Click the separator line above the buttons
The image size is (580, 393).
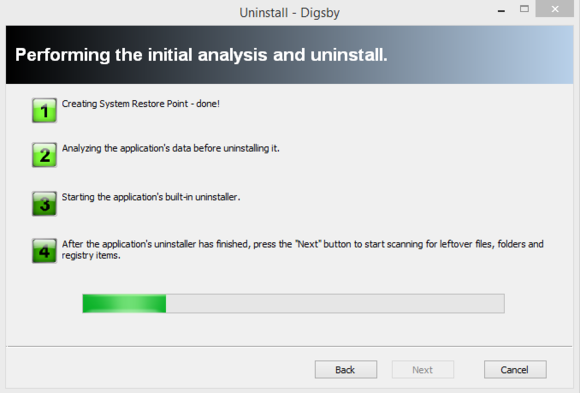290,347
